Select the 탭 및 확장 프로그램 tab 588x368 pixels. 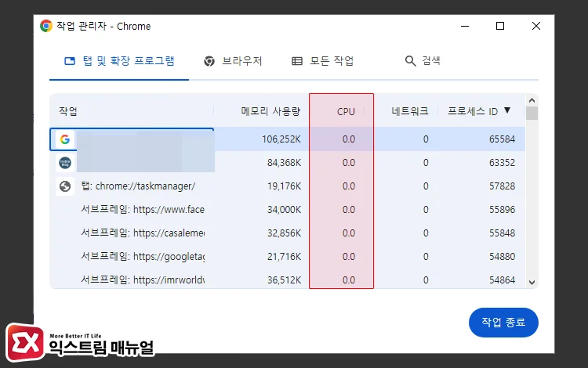point(119,61)
